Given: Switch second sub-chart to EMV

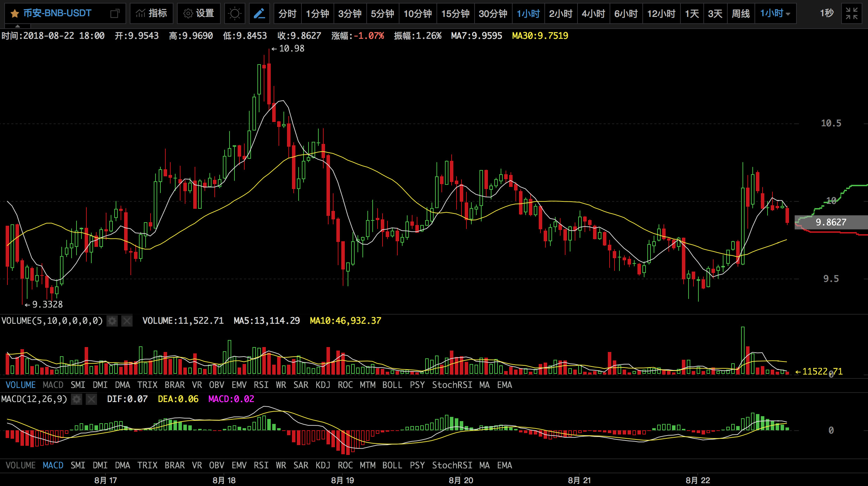Looking at the screenshot, I should click(239, 465).
